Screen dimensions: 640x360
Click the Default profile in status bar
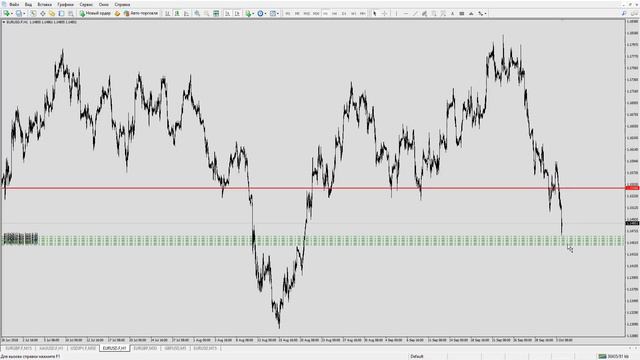coord(417,356)
